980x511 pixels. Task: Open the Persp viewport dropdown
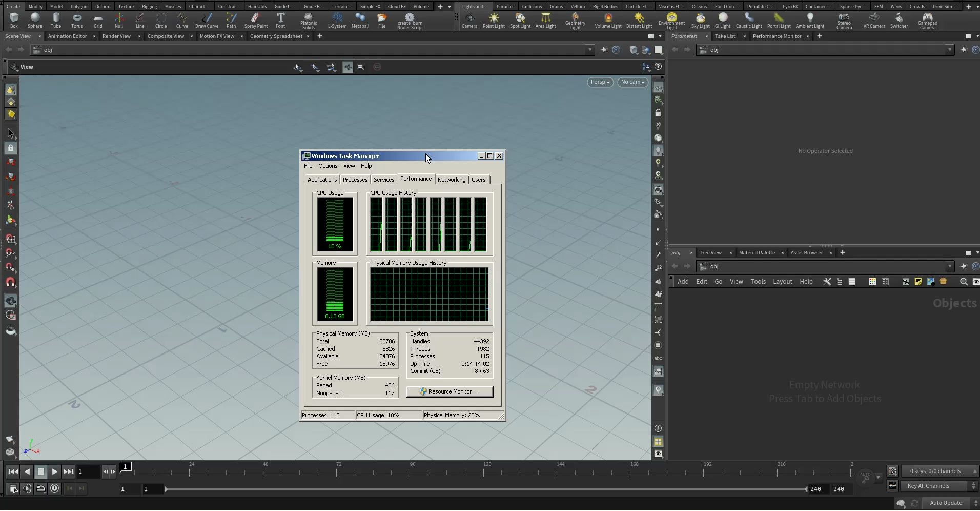tap(600, 82)
